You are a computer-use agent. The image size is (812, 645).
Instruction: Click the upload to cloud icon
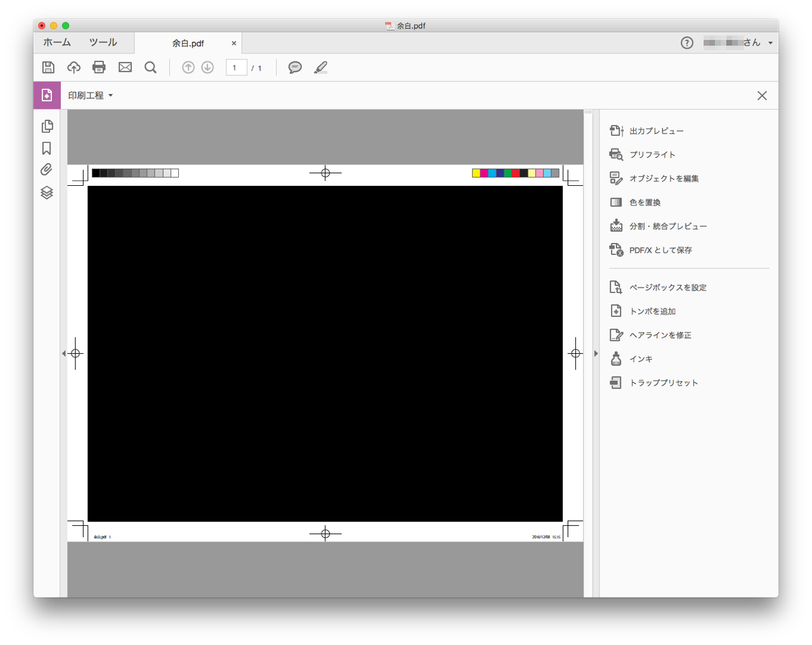[x=74, y=67]
